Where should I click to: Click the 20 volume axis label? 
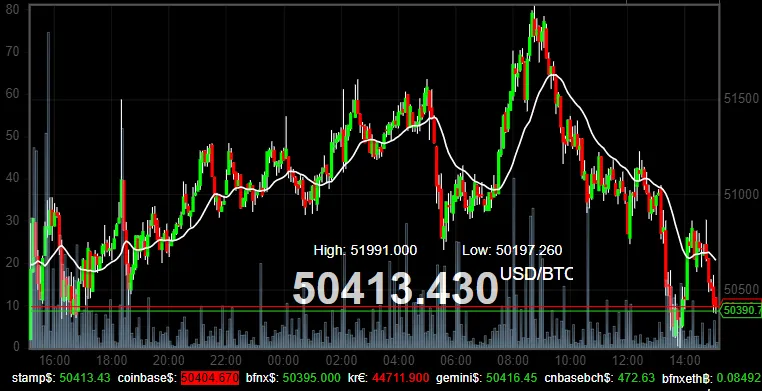[13, 263]
